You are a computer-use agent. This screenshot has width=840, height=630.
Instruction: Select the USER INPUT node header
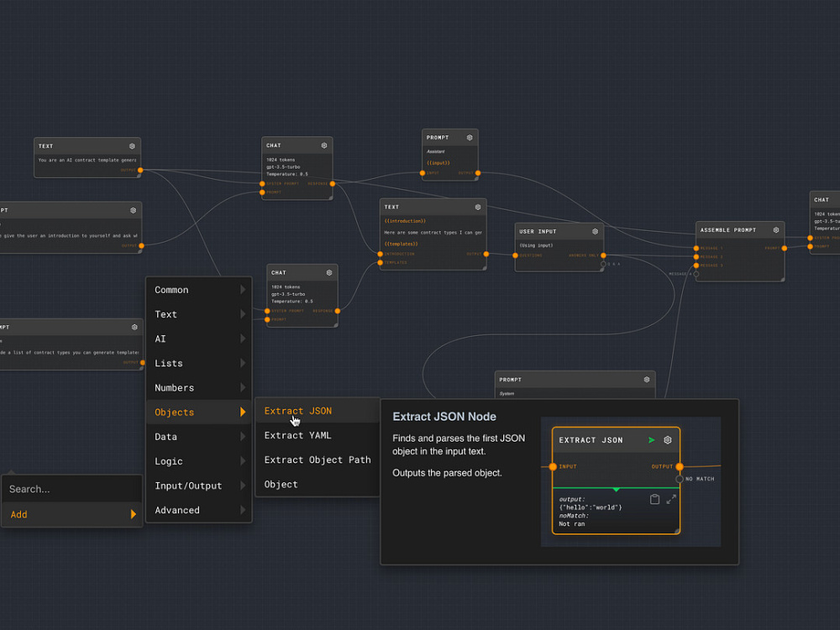(x=559, y=232)
